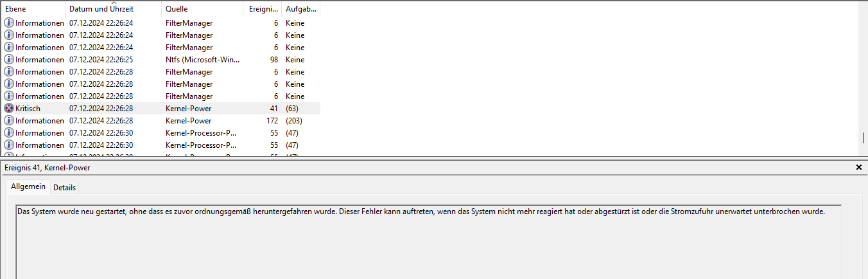Click the info icon of the second FilterManager event at 22:26:24
The width and height of the screenshot is (868, 279).
coord(9,35)
